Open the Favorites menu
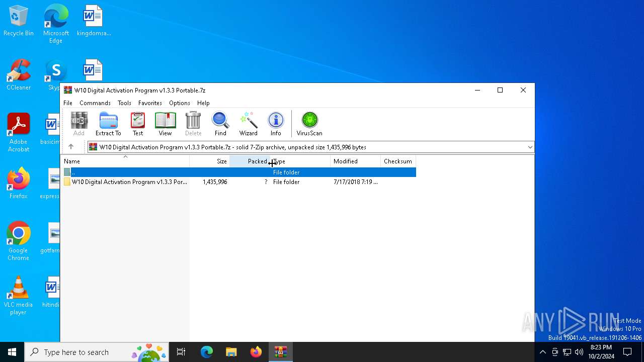Viewport: 644px width, 362px height. click(150, 103)
